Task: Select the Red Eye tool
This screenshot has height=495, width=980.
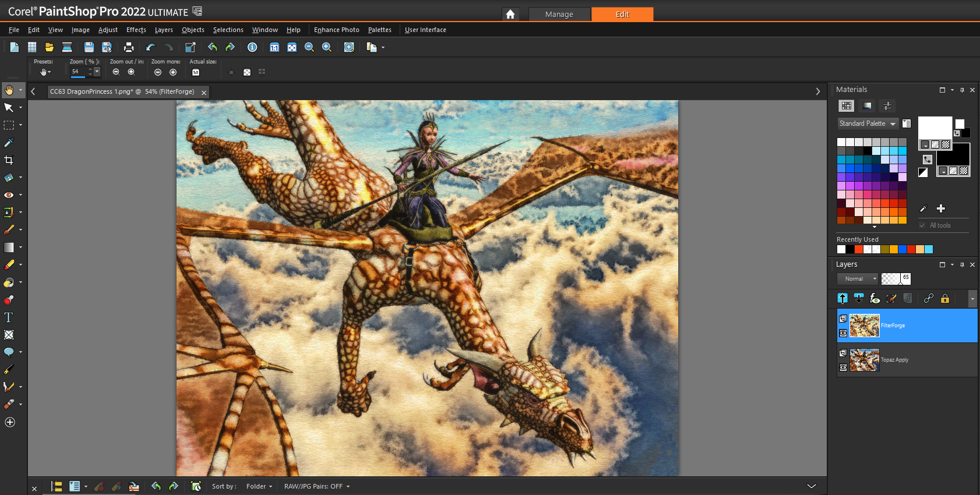Action: [x=9, y=195]
